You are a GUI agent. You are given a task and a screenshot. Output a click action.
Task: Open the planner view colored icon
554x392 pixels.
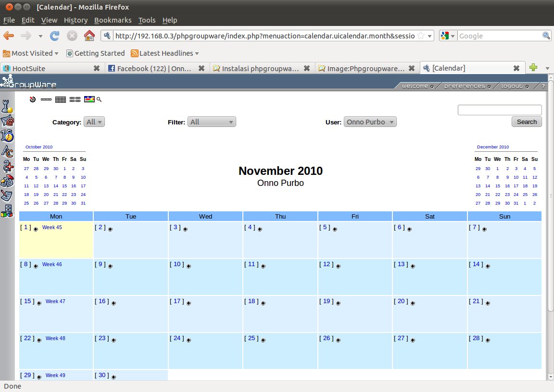click(x=89, y=99)
